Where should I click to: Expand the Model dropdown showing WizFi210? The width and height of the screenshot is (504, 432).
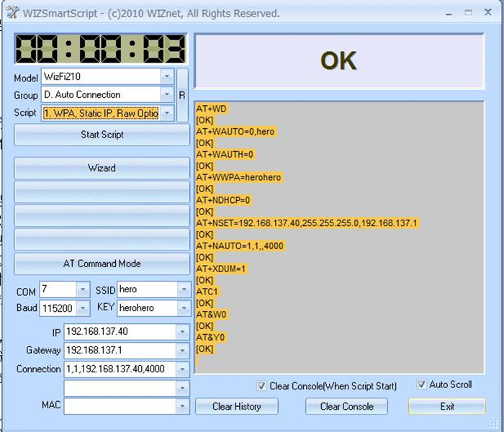[167, 76]
